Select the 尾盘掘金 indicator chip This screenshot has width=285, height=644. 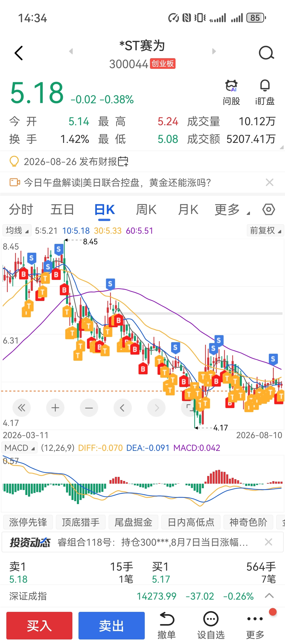pyautogui.click(x=133, y=522)
